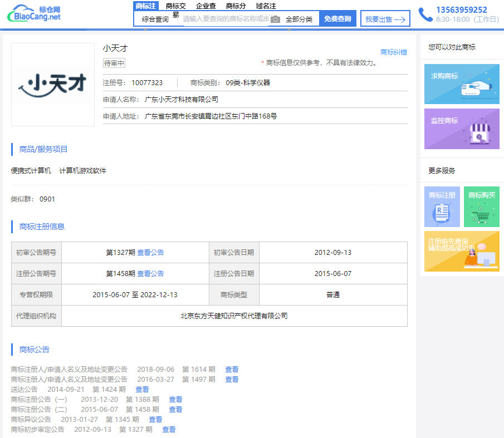This screenshot has height=438, width=504.
Task: Open the 商标购买 service tile
Action: pyautogui.click(x=482, y=206)
